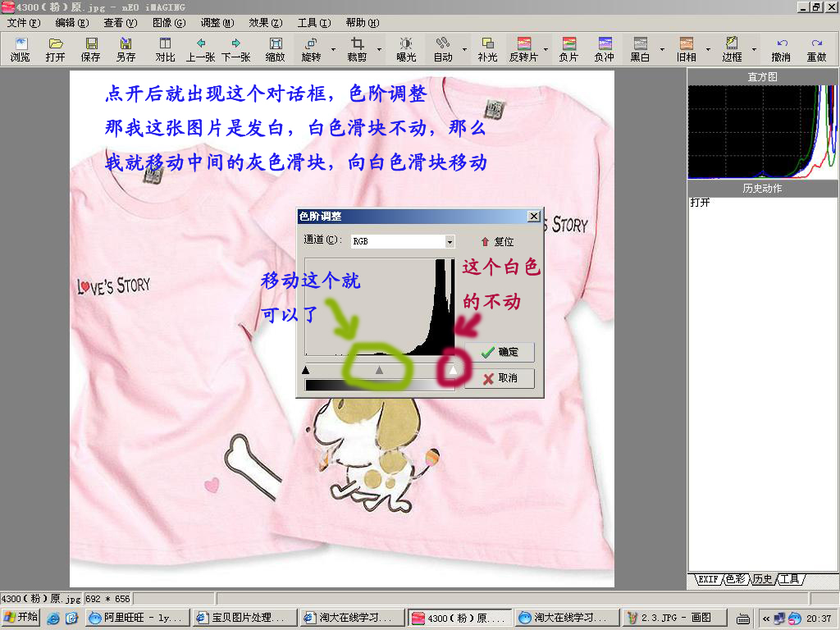840x630 pixels.
Task: Select the 打开 entry in history list
Action: point(700,203)
